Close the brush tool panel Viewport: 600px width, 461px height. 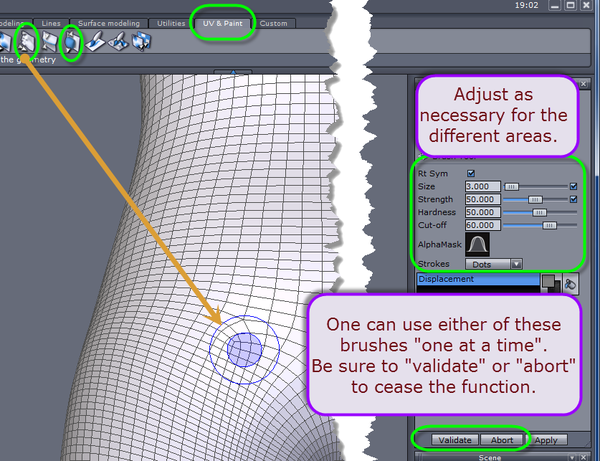point(584,83)
